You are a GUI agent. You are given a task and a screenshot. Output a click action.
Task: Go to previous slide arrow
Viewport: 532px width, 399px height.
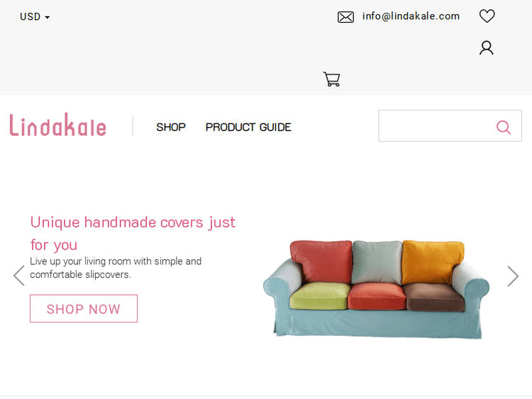(19, 276)
